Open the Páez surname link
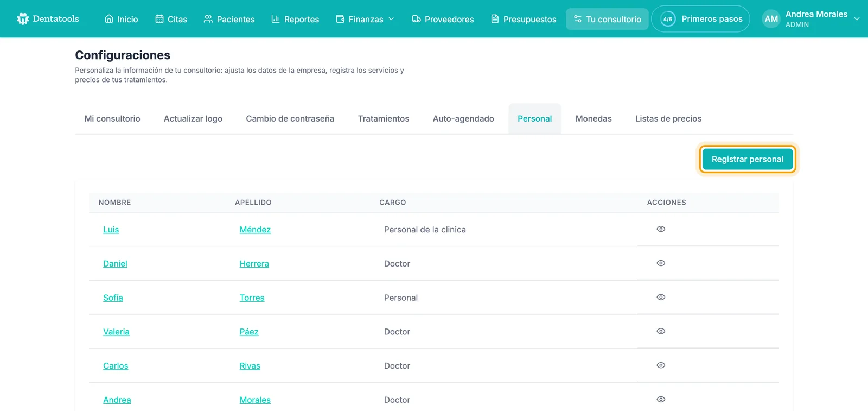 [249, 332]
